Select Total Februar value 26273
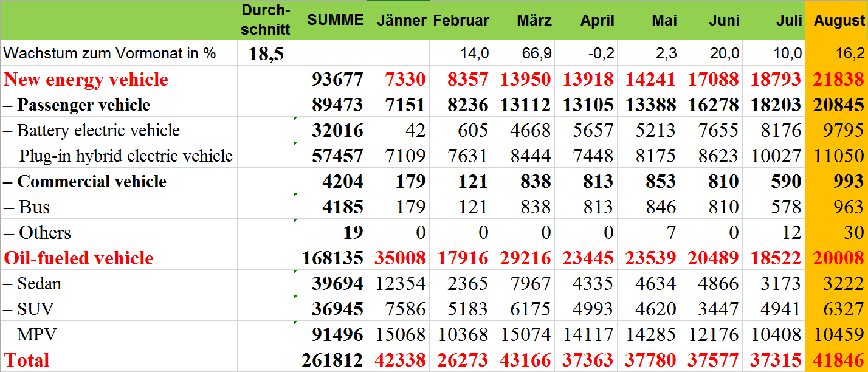Image resolution: width=868 pixels, height=372 pixels. (462, 360)
